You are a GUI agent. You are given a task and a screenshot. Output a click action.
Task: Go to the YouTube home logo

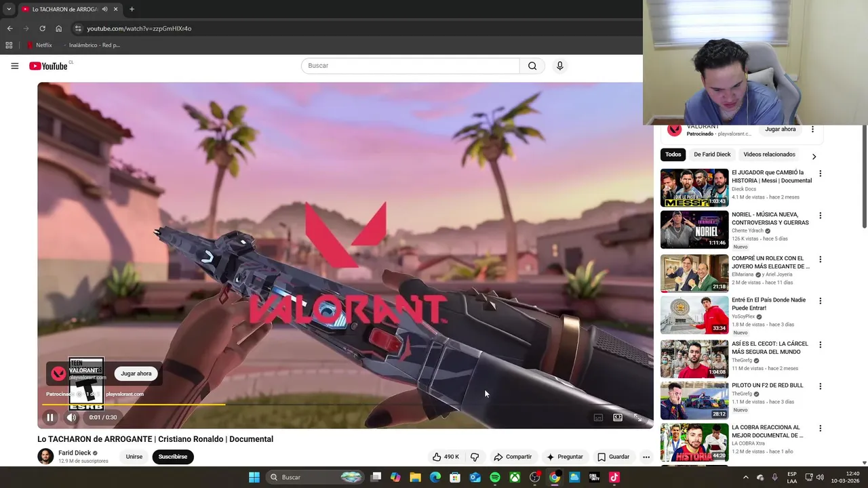coord(48,66)
